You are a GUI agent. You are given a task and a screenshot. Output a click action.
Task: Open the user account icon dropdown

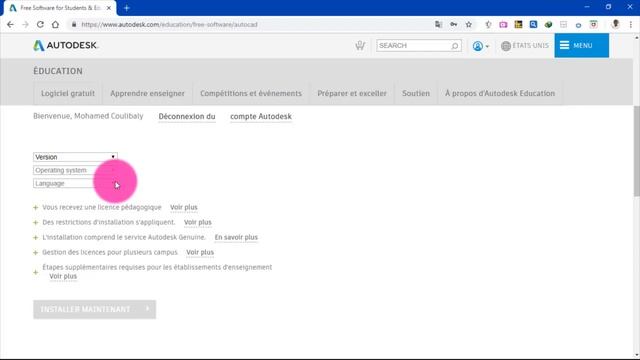point(480,46)
